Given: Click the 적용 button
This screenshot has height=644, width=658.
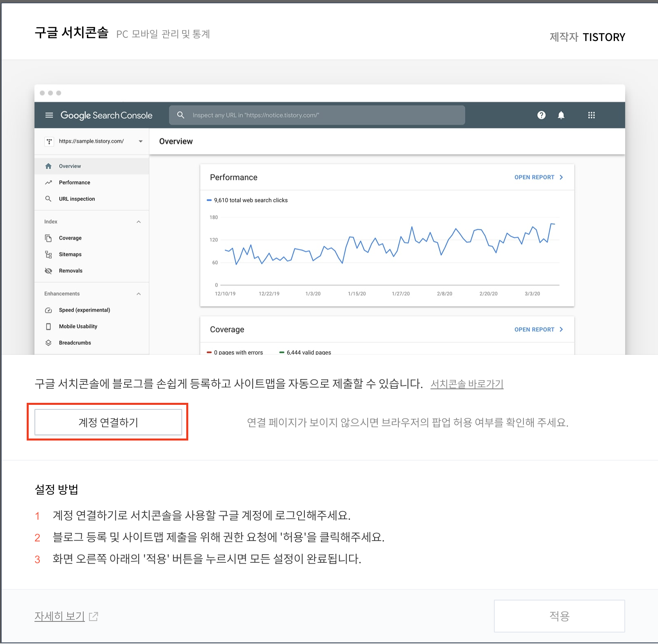Looking at the screenshot, I should (559, 616).
